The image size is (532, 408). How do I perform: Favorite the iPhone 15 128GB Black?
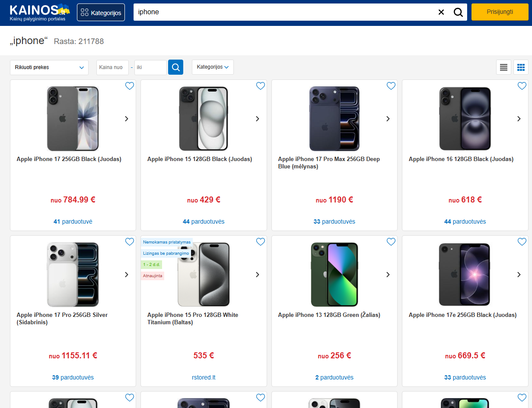[x=261, y=86]
